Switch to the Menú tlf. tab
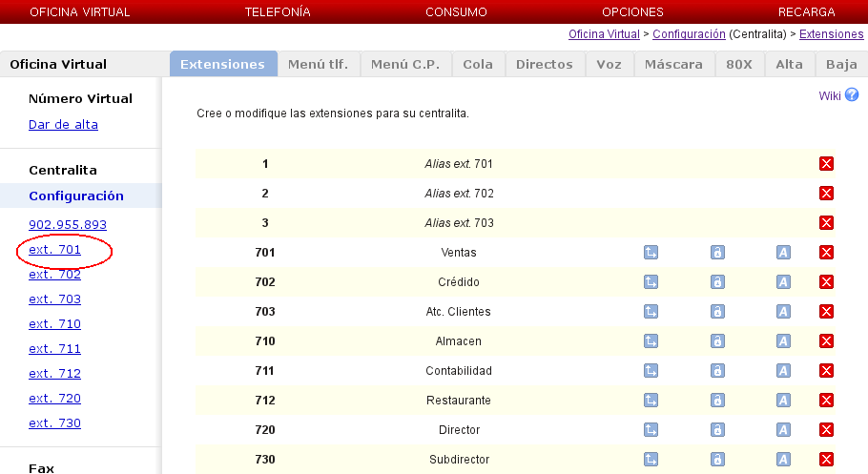The width and height of the screenshot is (868, 474). [318, 64]
